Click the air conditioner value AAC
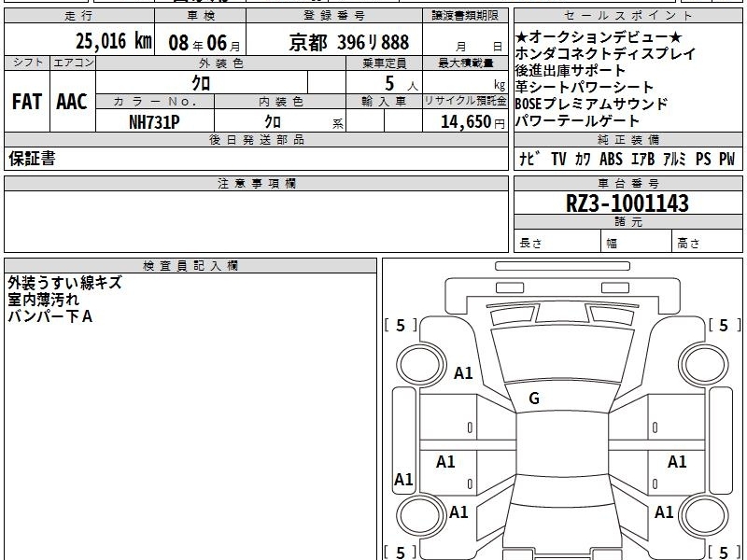 click(72, 102)
